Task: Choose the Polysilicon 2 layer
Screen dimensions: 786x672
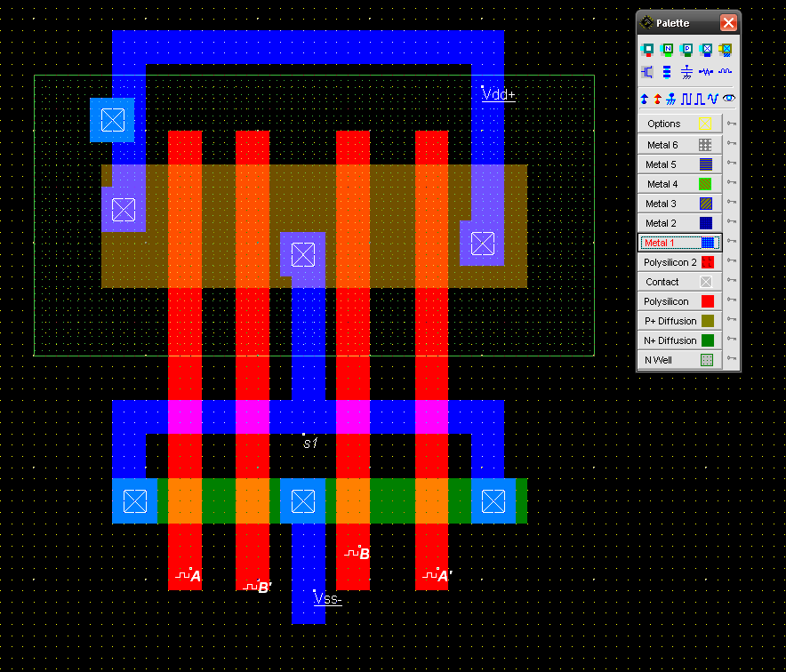Action: click(x=679, y=262)
